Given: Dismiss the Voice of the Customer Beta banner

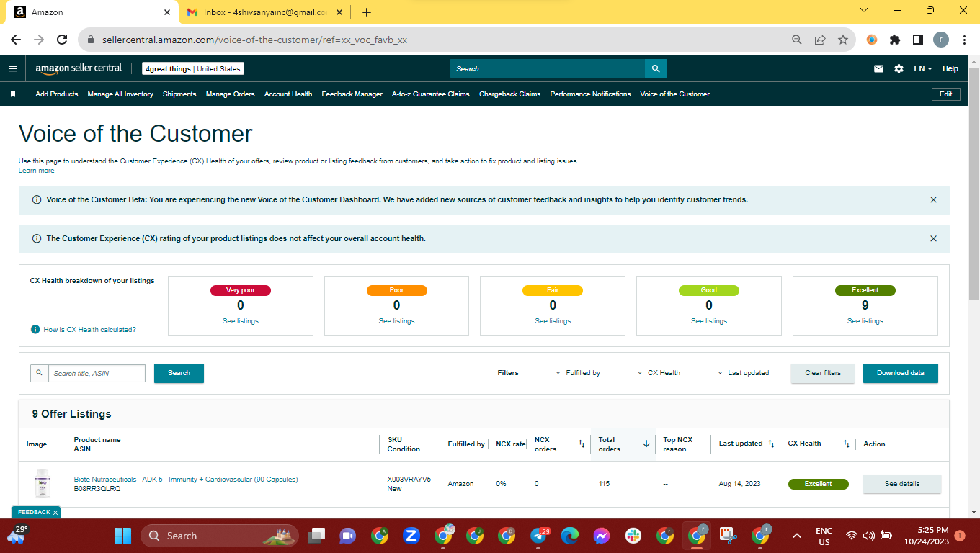Looking at the screenshot, I should tap(934, 199).
